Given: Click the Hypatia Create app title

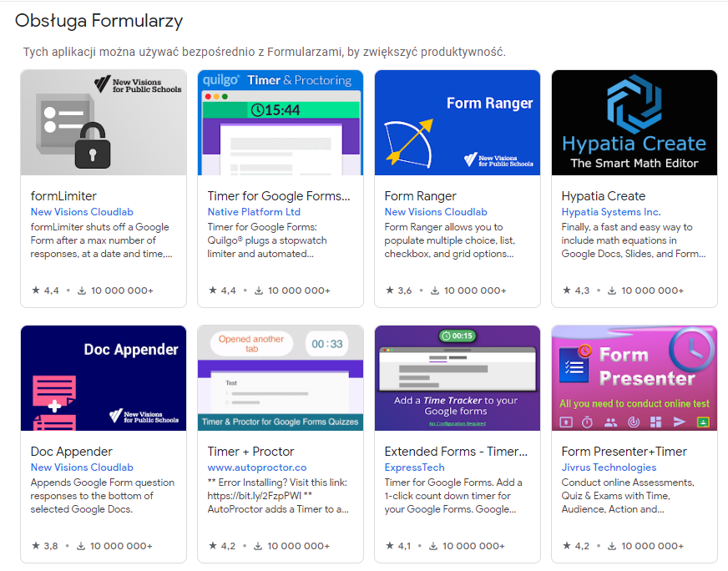Looking at the screenshot, I should (x=603, y=196).
